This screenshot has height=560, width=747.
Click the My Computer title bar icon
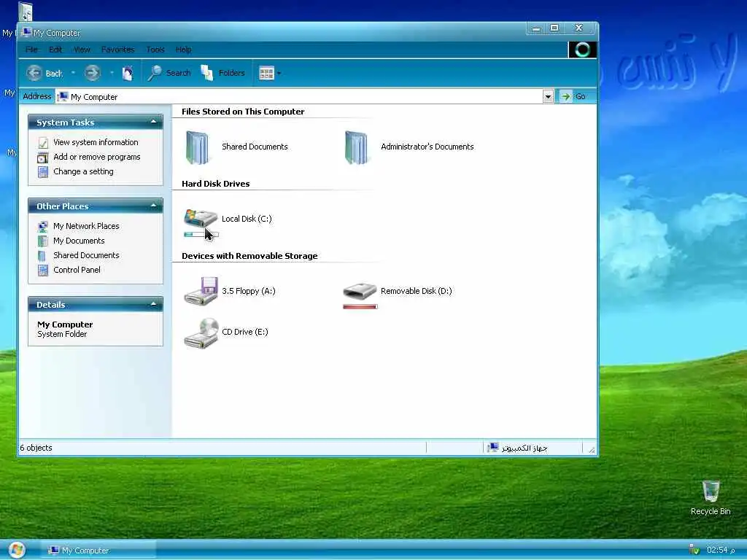coord(26,32)
